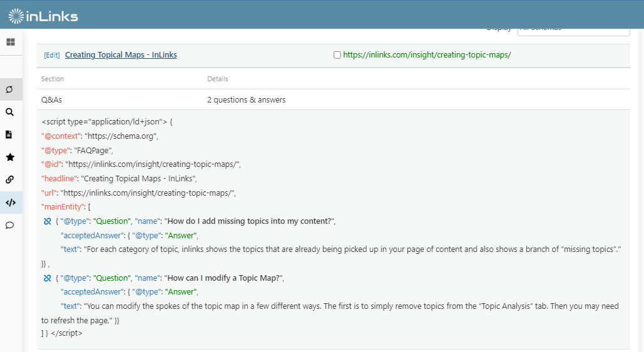This screenshot has width=644, height=352.
Task: Click the 'You can modify the spokes' answer text
Action: pos(330,313)
